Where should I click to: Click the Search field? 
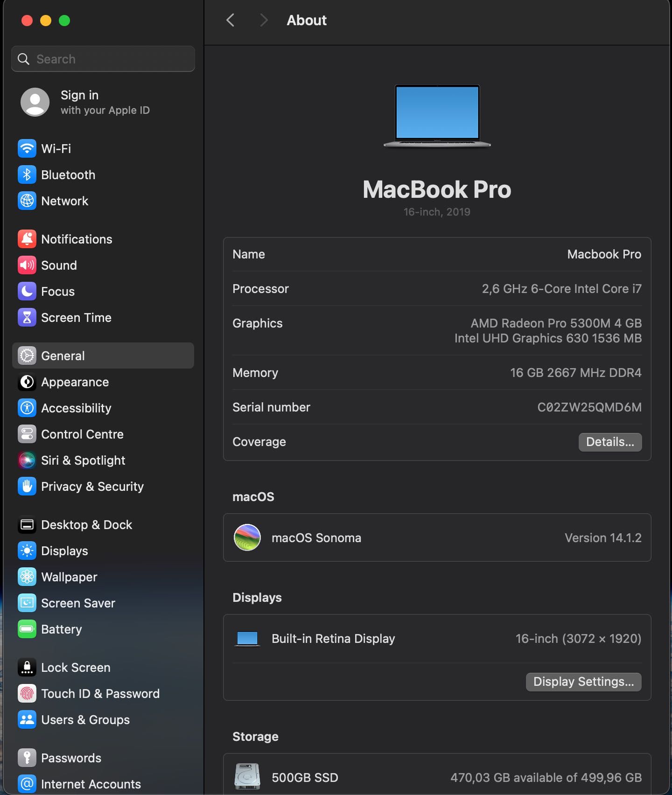(103, 59)
